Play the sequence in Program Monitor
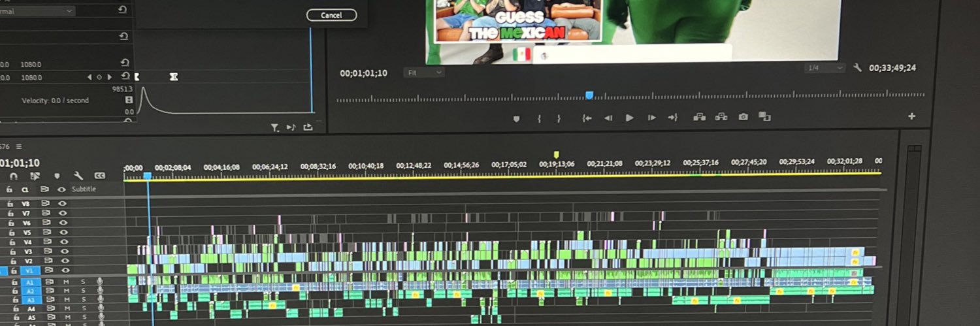This screenshot has width=980, height=326. pos(630,118)
